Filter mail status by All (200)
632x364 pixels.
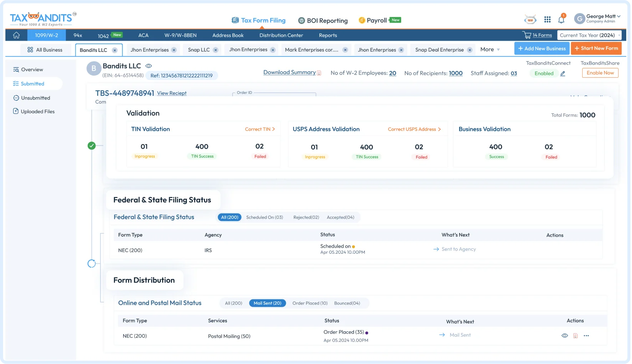click(x=234, y=304)
